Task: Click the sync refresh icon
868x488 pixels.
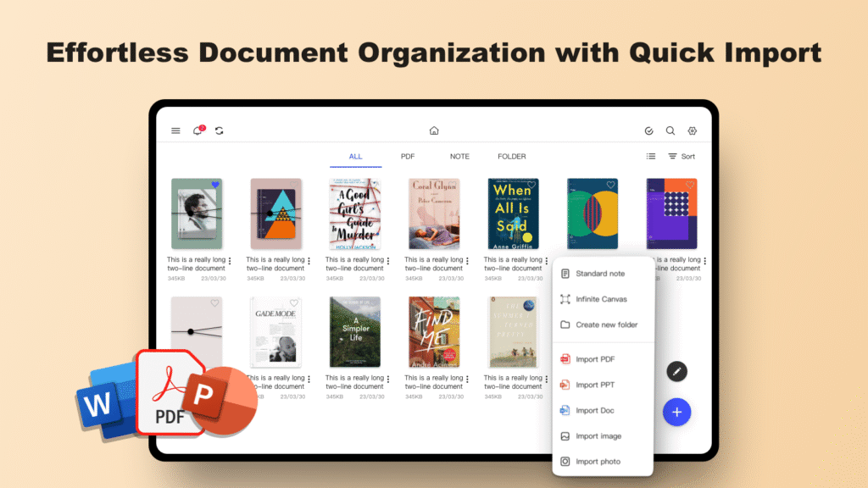Action: (220, 130)
